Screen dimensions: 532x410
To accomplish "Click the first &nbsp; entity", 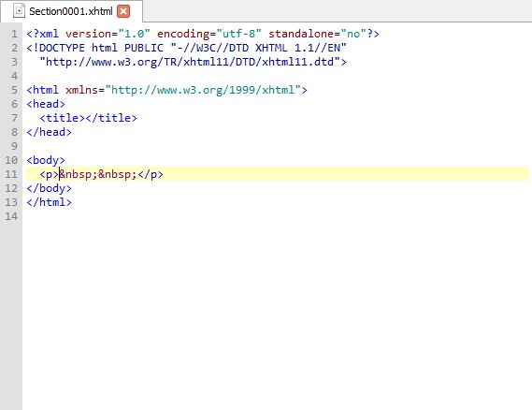I will pyautogui.click(x=79, y=174).
